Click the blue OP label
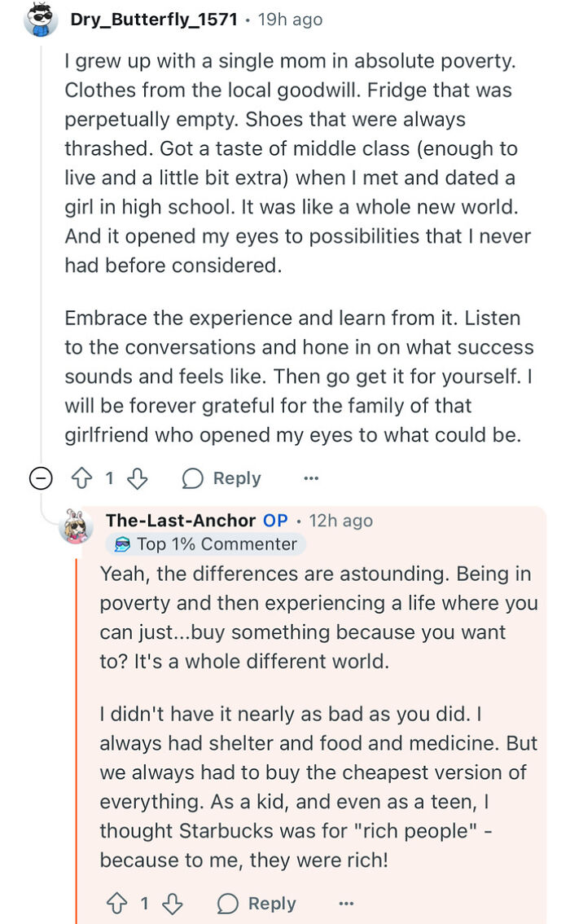This screenshot has height=924, width=570. [275, 521]
